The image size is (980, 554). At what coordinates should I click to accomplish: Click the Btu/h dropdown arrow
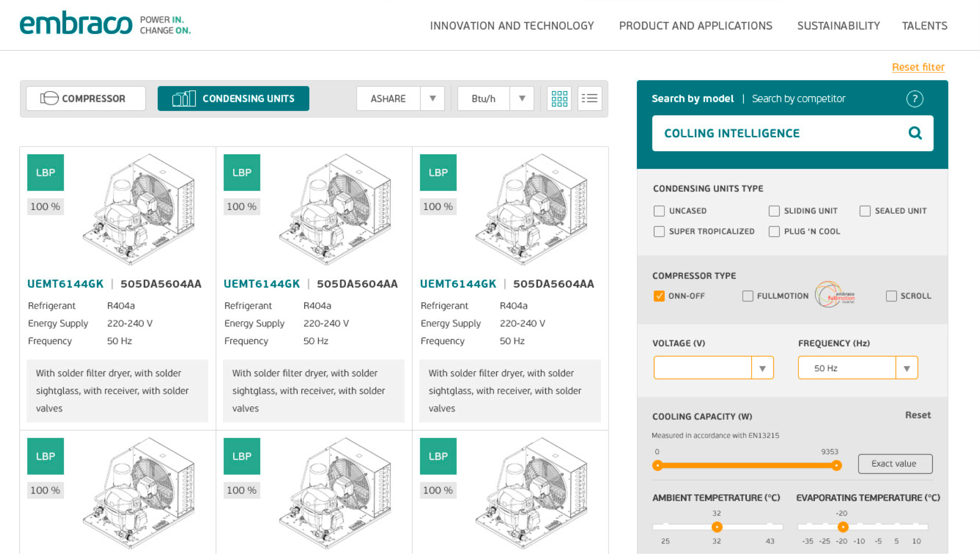pyautogui.click(x=522, y=99)
